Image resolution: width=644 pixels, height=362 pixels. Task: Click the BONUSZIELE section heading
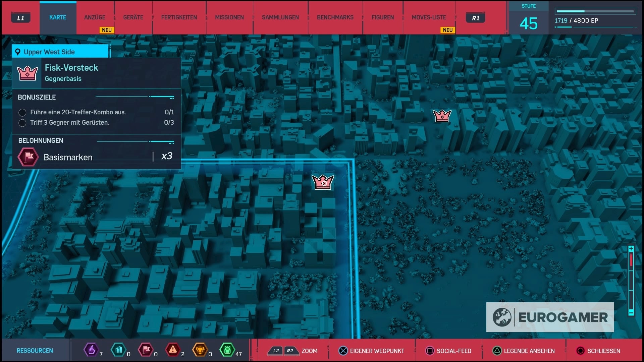click(37, 97)
